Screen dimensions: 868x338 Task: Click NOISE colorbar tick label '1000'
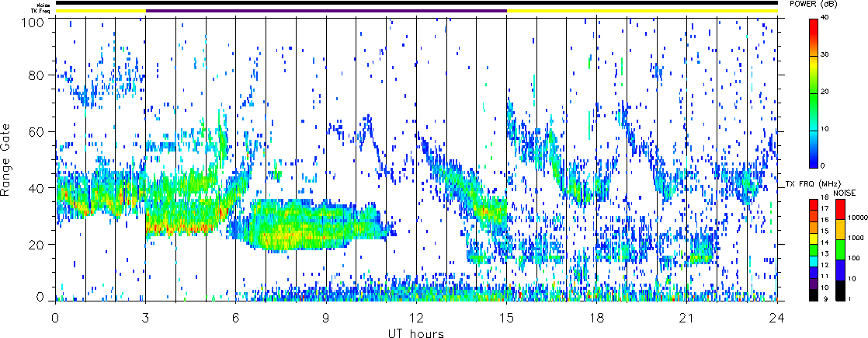tap(856, 239)
